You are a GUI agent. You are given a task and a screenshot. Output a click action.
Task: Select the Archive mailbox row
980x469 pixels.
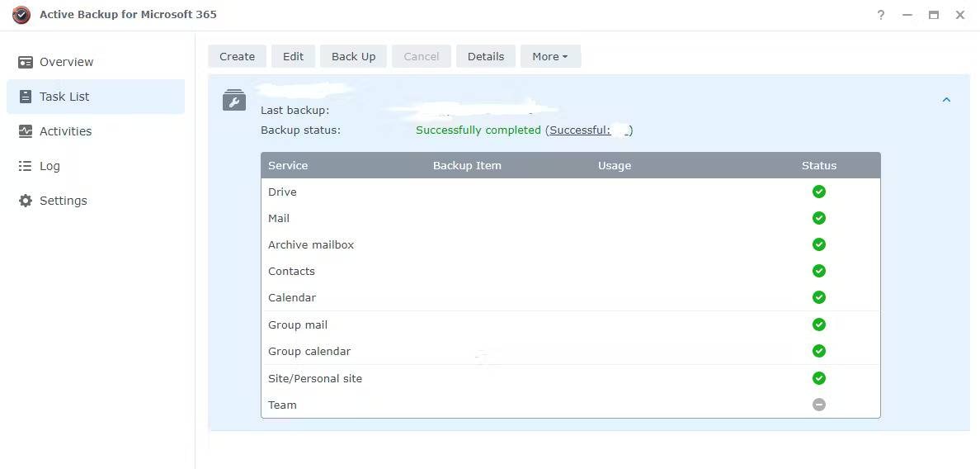(571, 244)
